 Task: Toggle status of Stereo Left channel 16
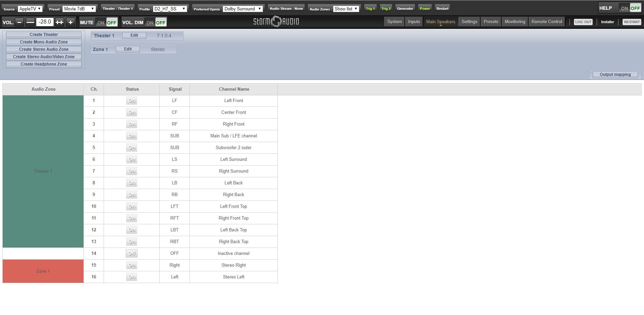click(132, 277)
